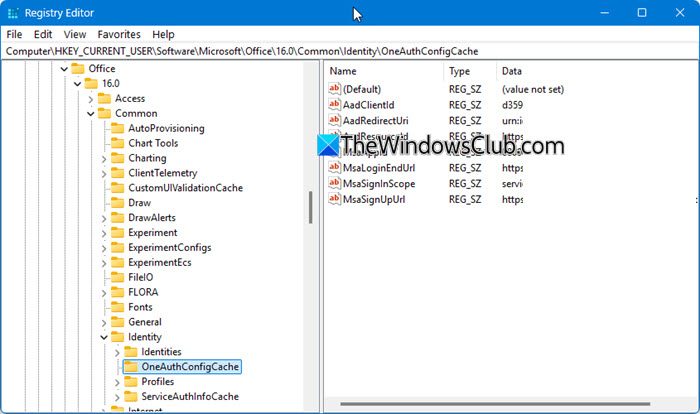The height and width of the screenshot is (414, 700).
Task: Open the Help menu
Action: [163, 34]
